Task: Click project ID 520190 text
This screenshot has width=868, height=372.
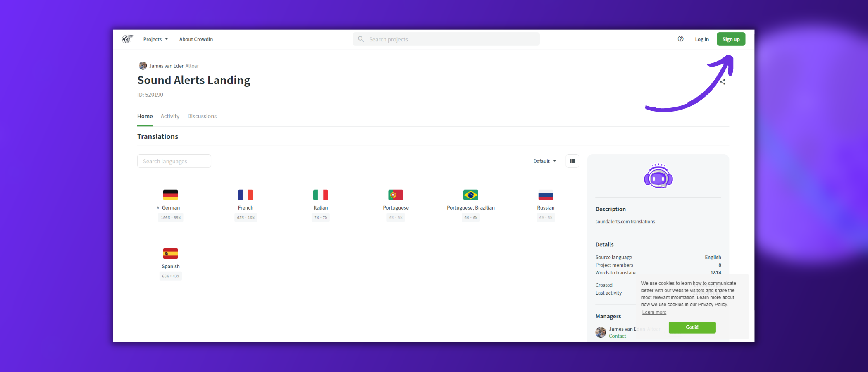Action: [150, 95]
